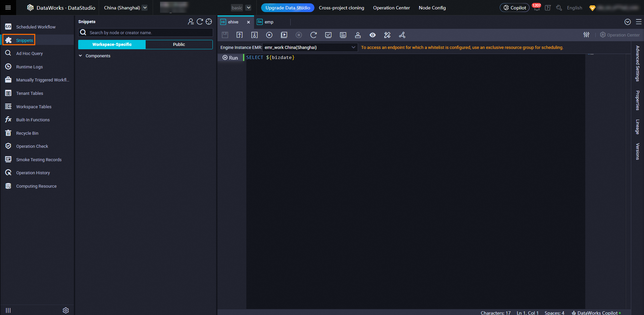Select the Workspace-Specific scope toggle
644x315 pixels.
[x=112, y=45]
